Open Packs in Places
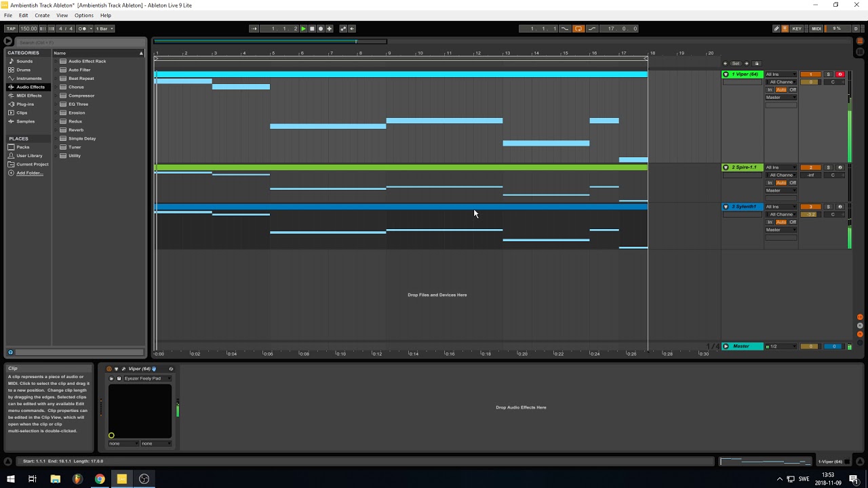 23,147
